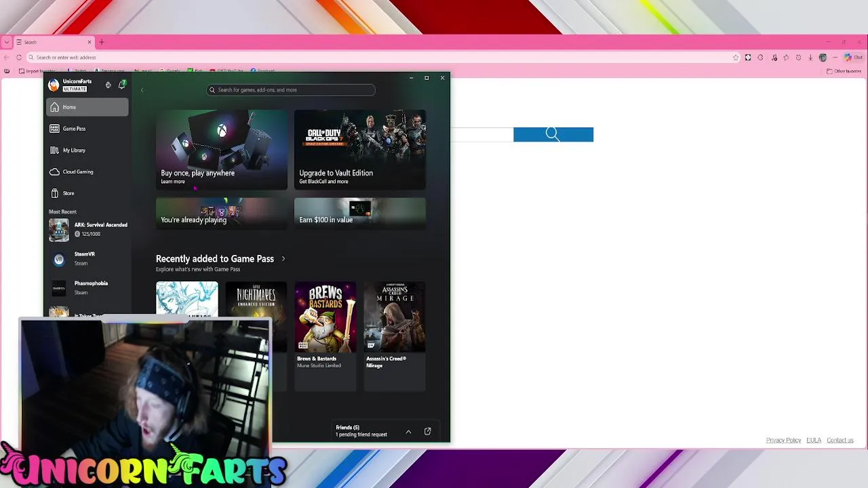Open ARK: Survival Ascended from Most Recent

[87, 229]
